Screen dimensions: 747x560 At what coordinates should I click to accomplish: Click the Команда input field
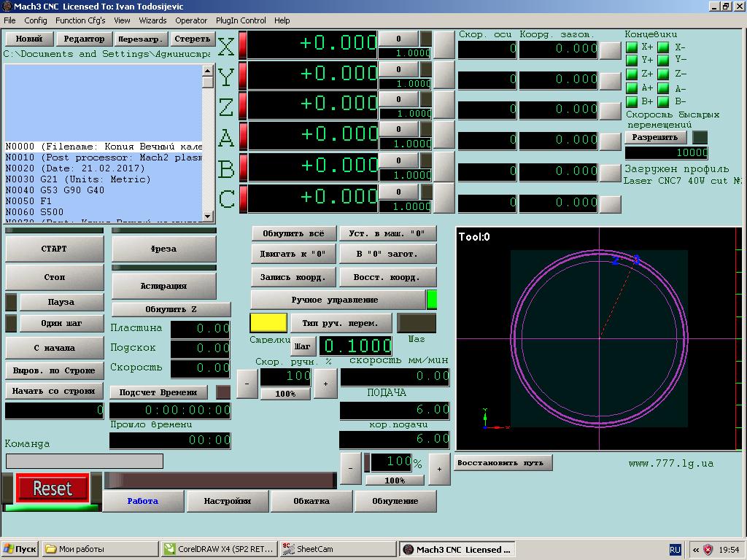coord(85,461)
